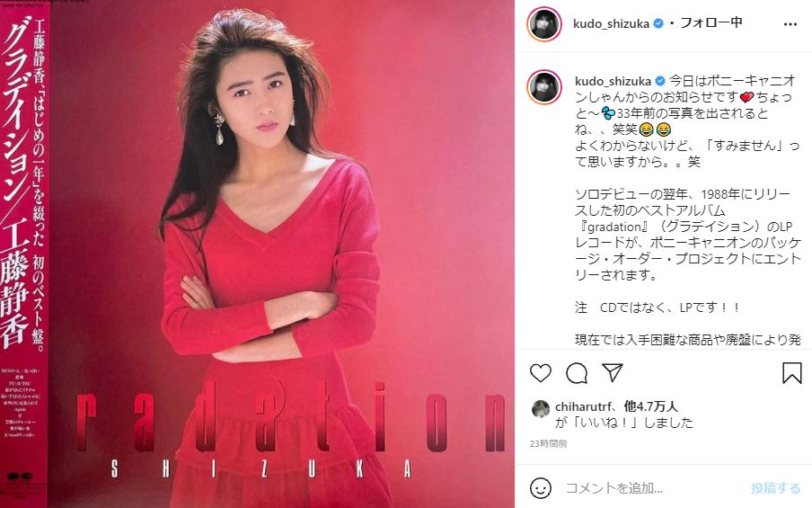Click the gradation album cover image
812x508 pixels.
[258, 254]
